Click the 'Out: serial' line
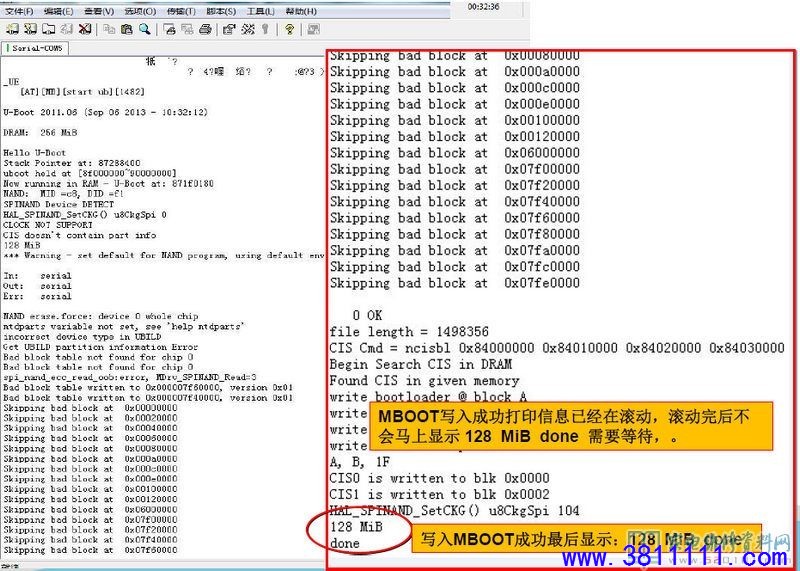 [x=38, y=286]
